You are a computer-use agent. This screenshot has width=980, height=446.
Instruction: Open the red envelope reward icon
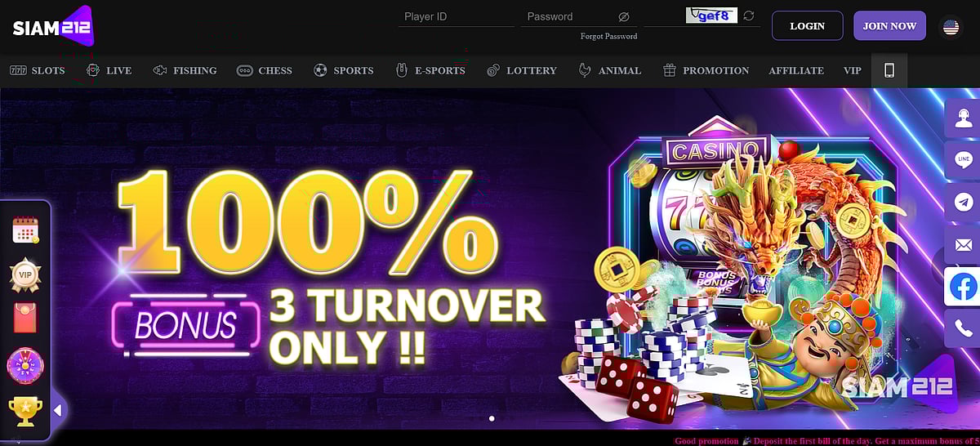click(25, 318)
